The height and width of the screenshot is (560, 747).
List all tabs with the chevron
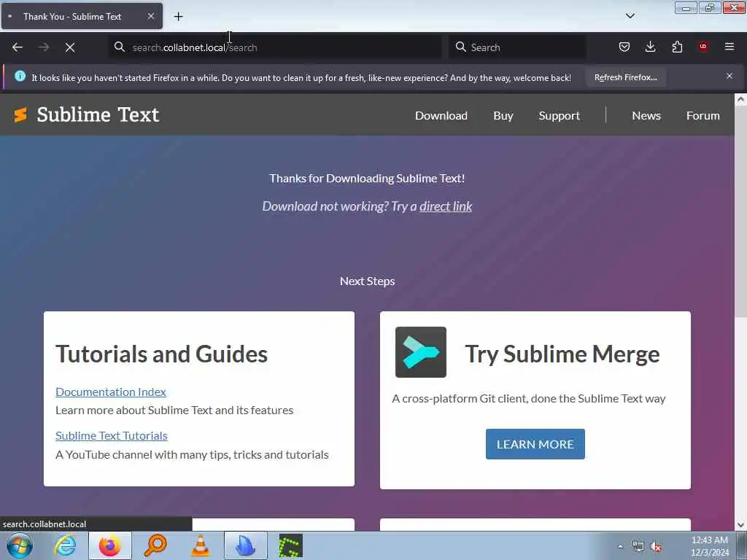[630, 16]
